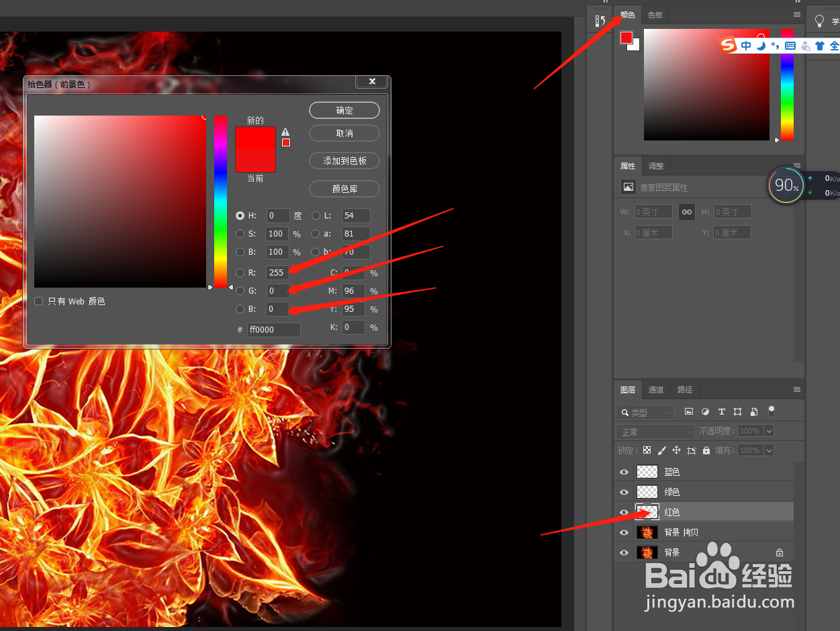Screen dimensions: 840x631
Task: Close the 拾色器 dialog
Action: (x=372, y=82)
